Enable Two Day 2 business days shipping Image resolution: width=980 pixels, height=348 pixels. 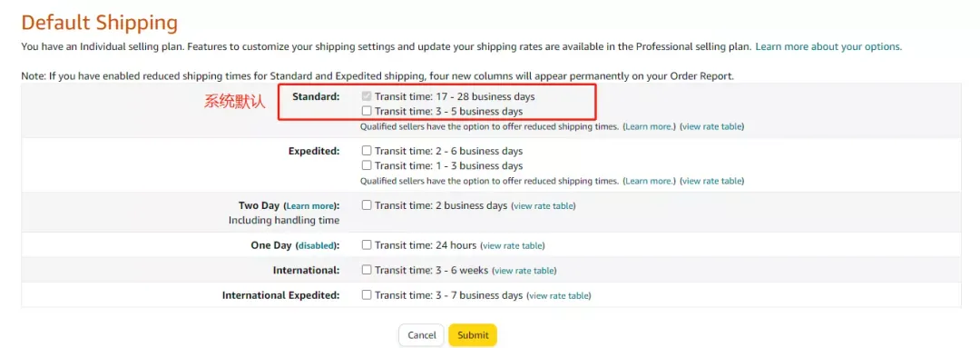coord(367,205)
